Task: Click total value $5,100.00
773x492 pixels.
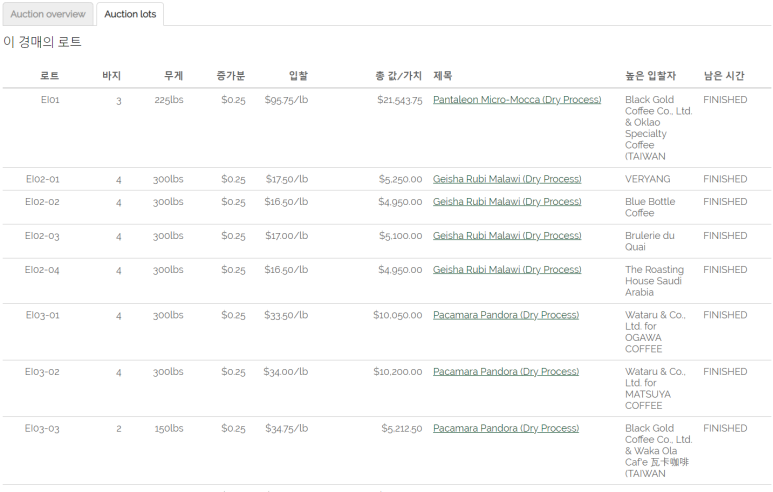Action: [x=401, y=236]
